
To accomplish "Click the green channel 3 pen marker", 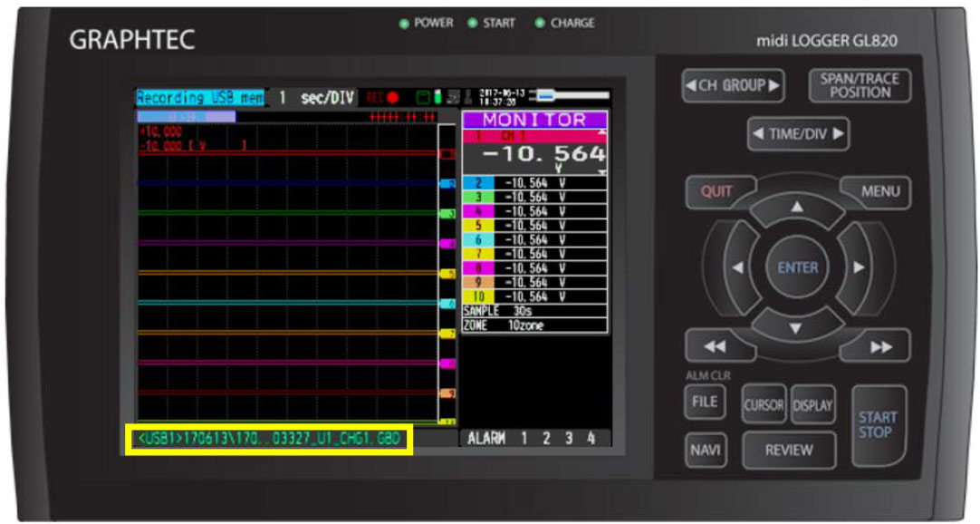I will tap(447, 214).
